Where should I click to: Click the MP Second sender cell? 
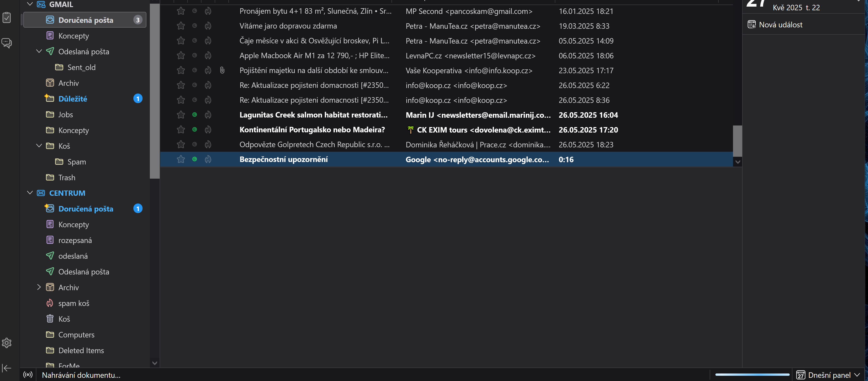(x=469, y=11)
